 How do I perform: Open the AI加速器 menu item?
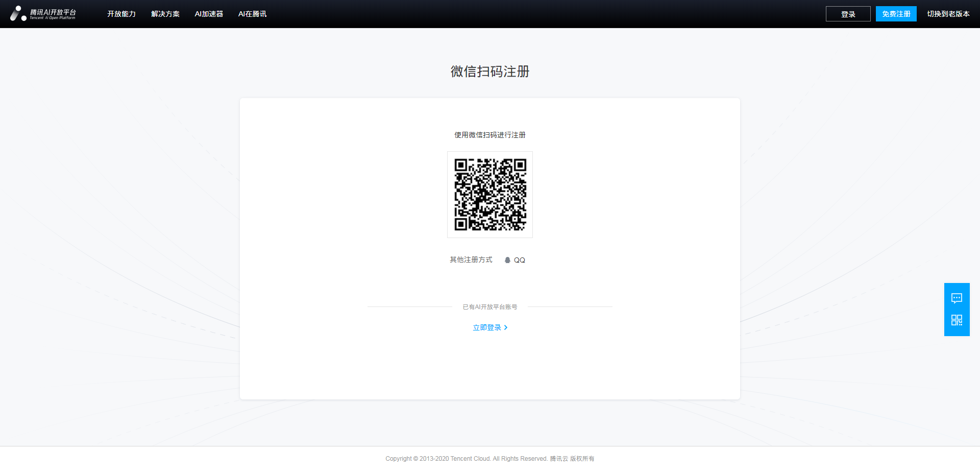pyautogui.click(x=209, y=14)
